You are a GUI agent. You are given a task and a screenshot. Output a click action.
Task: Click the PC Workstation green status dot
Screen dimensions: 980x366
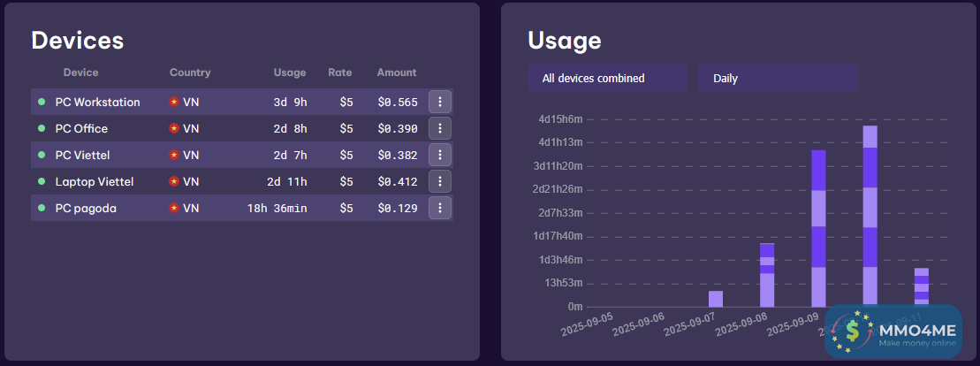coord(42,103)
